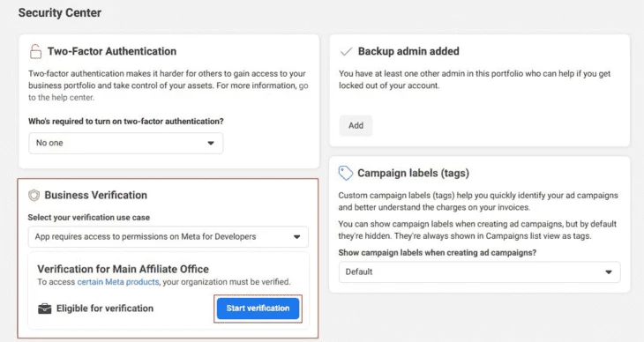Open the 'Default' campaign labels dropdown
644x342 pixels.
tap(479, 271)
